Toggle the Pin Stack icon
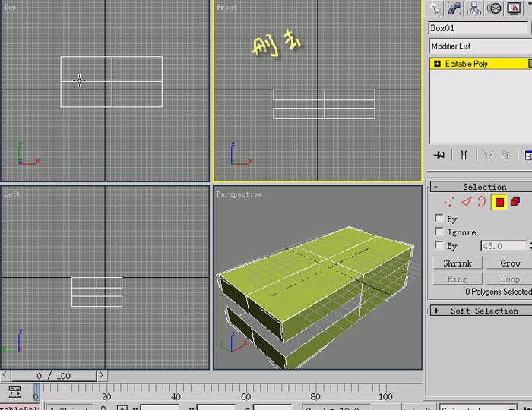The width and height of the screenshot is (532, 410). tap(439, 155)
